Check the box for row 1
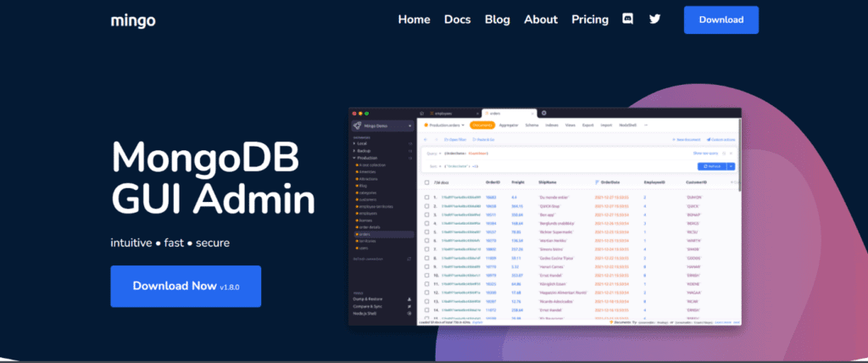The image size is (868, 363). [x=426, y=197]
